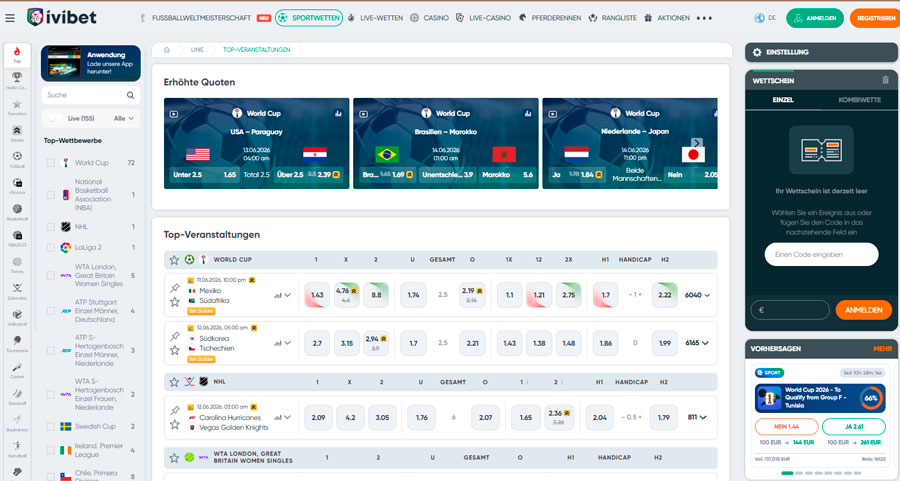Check the Ireland Premier League checkbox
This screenshot has width=900, height=481.
[x=51, y=451]
